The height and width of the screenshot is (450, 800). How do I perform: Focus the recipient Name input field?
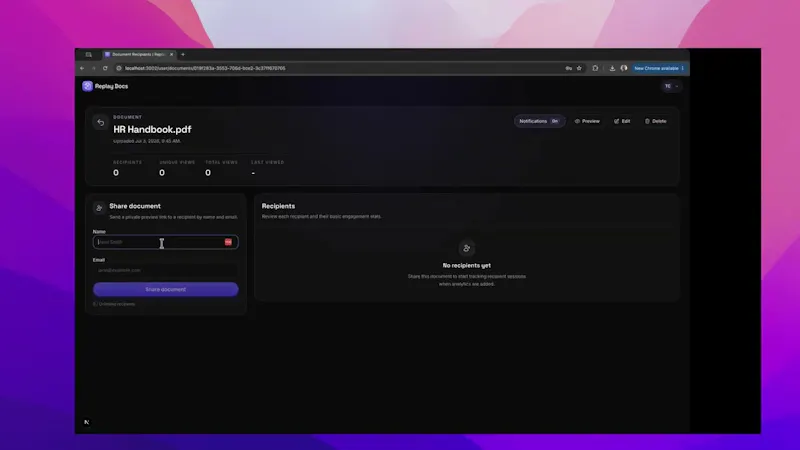pyautogui.click(x=165, y=242)
